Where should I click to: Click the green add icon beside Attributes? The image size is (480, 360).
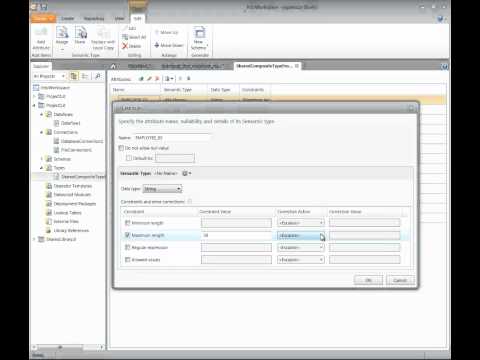[141, 79]
